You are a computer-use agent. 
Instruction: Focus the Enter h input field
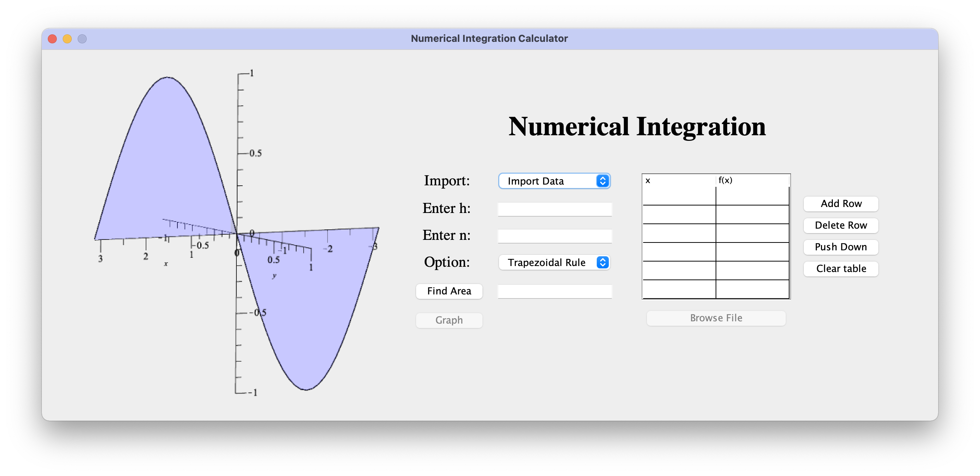click(554, 209)
